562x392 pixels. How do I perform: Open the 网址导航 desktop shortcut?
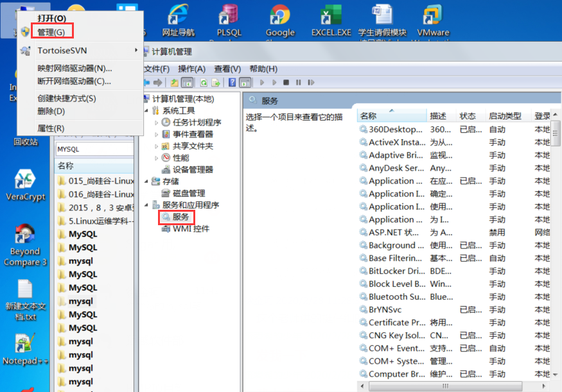point(178,20)
